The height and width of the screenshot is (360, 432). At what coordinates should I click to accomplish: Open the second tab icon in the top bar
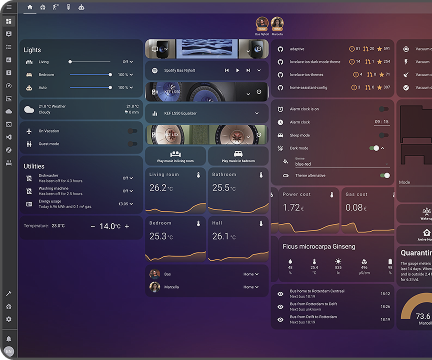(x=43, y=7)
